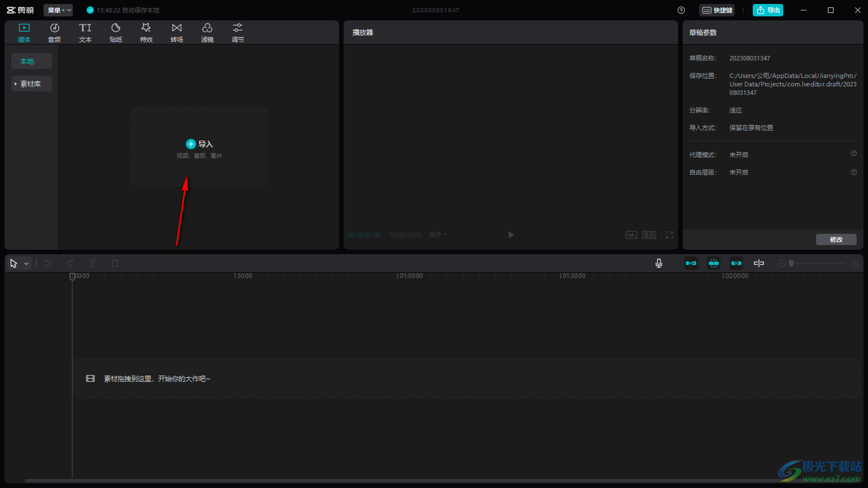This screenshot has width=868, height=488.
Task: Zoom out the timeline with minus icon
Action: coord(782,263)
